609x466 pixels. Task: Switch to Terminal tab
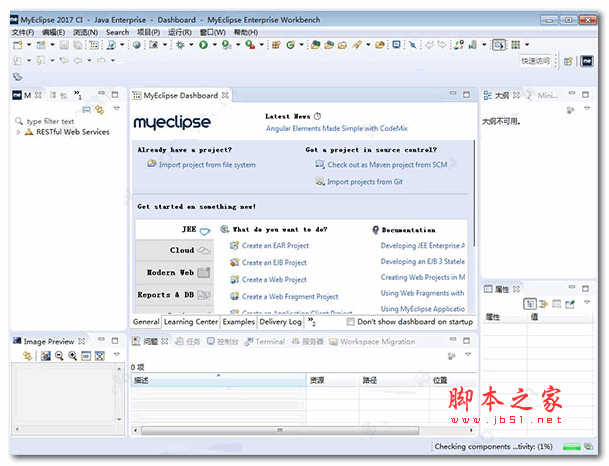(x=265, y=342)
